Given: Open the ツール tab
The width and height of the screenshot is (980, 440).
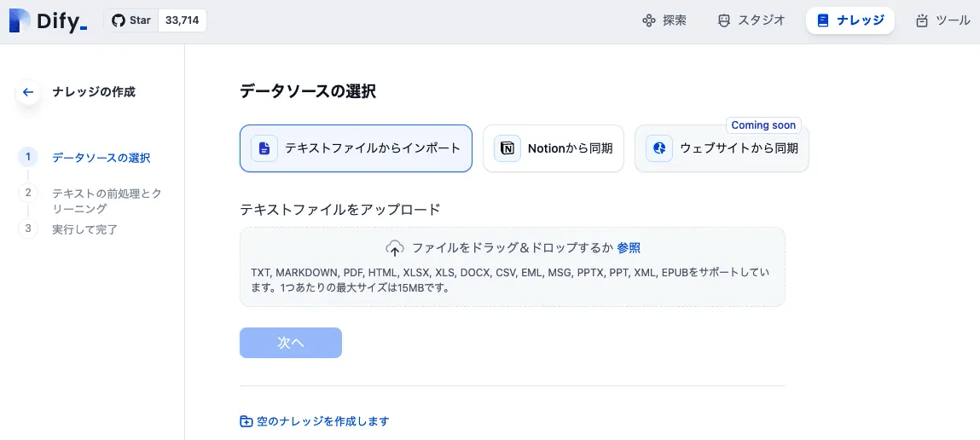Looking at the screenshot, I should [943, 20].
